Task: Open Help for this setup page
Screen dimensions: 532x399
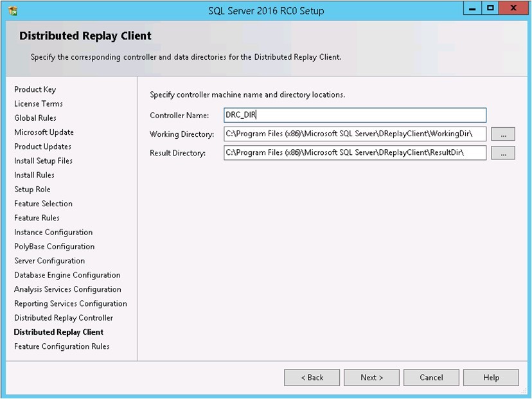Action: pos(491,377)
